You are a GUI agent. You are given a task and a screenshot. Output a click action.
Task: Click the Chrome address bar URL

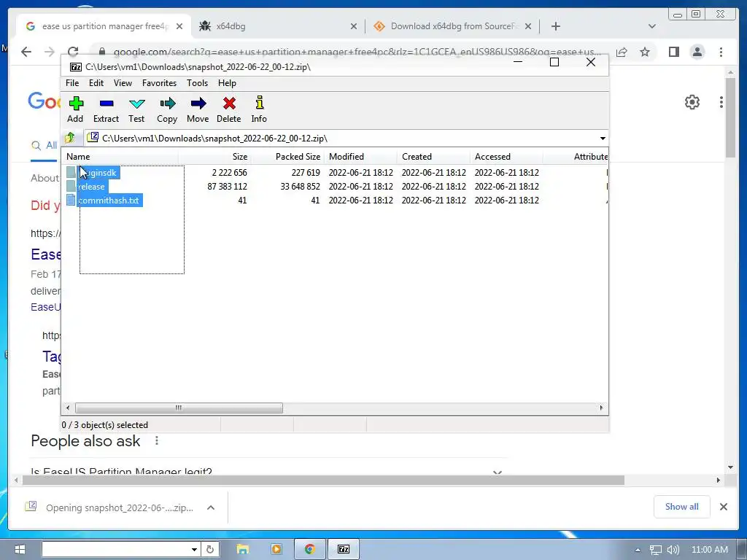pos(357,52)
